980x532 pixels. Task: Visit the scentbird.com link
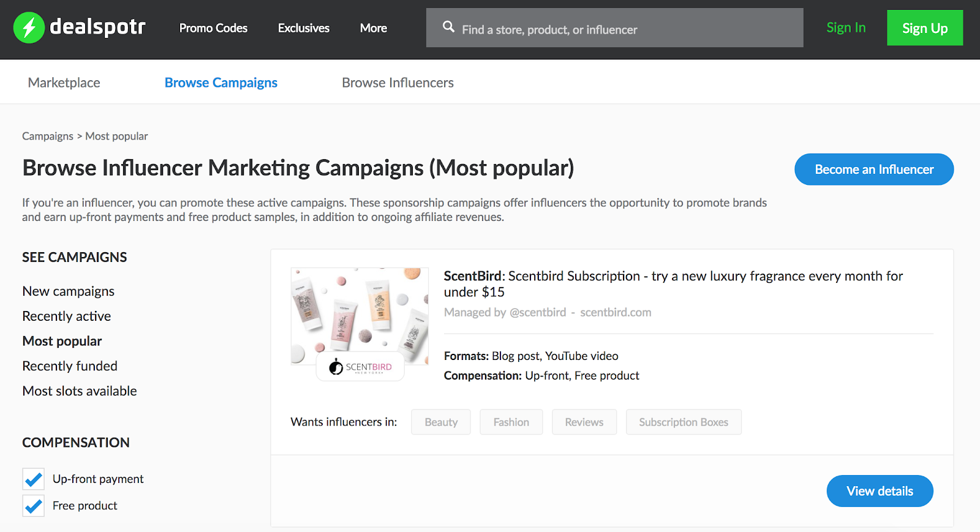click(x=616, y=312)
